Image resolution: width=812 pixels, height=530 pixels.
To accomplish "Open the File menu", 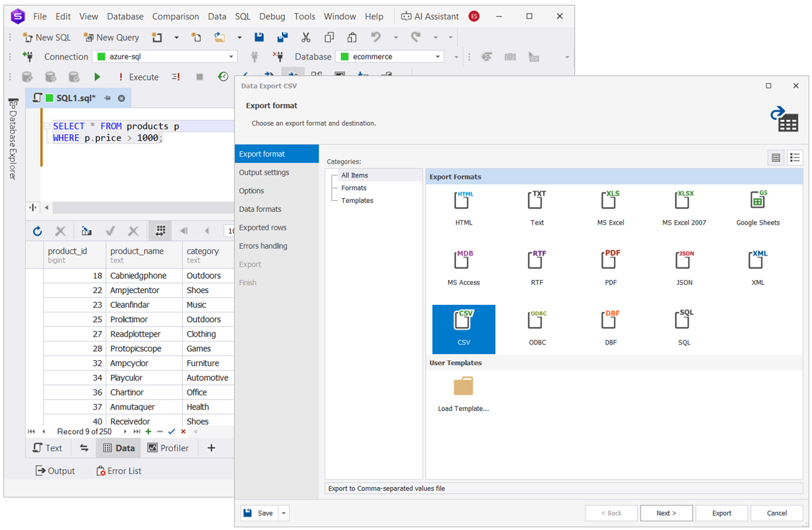I will [x=40, y=17].
